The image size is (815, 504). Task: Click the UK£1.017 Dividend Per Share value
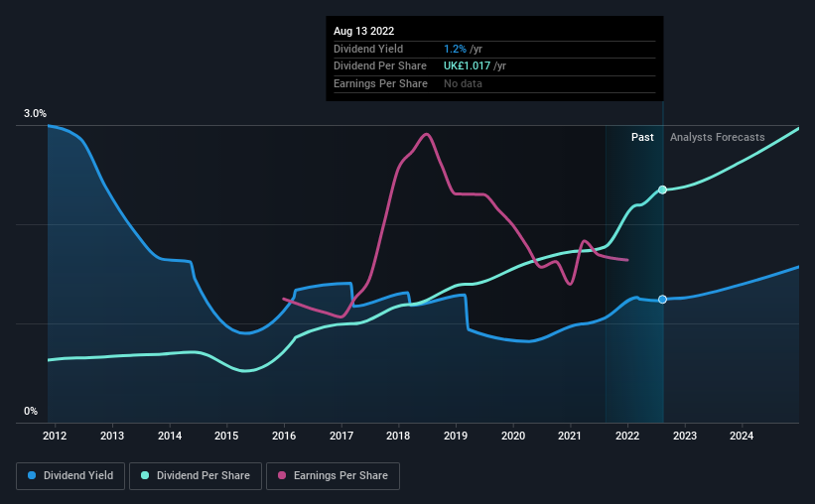tap(467, 66)
